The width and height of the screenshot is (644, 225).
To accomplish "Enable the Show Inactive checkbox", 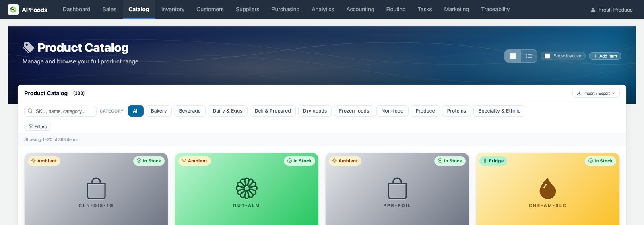I will 547,56.
